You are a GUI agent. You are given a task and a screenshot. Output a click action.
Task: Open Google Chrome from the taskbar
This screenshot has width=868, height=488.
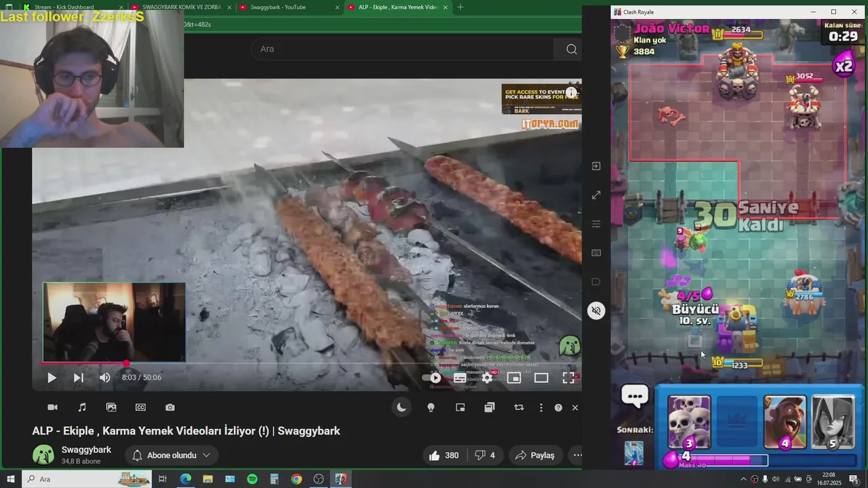(x=296, y=479)
